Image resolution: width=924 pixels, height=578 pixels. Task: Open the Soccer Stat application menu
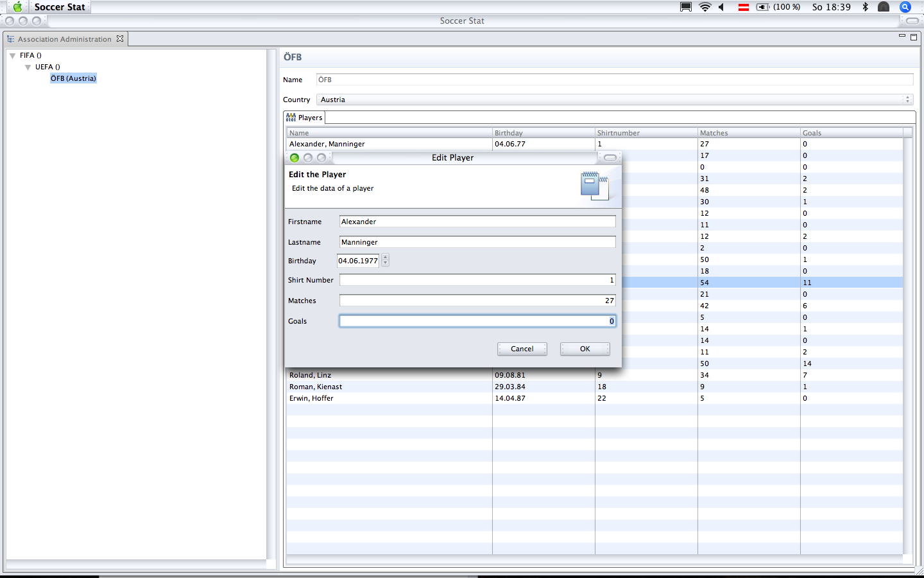(60, 7)
